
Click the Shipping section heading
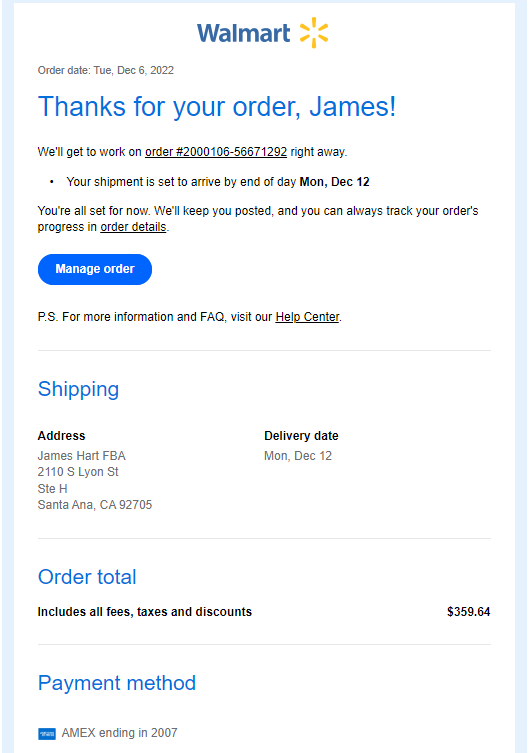78,389
